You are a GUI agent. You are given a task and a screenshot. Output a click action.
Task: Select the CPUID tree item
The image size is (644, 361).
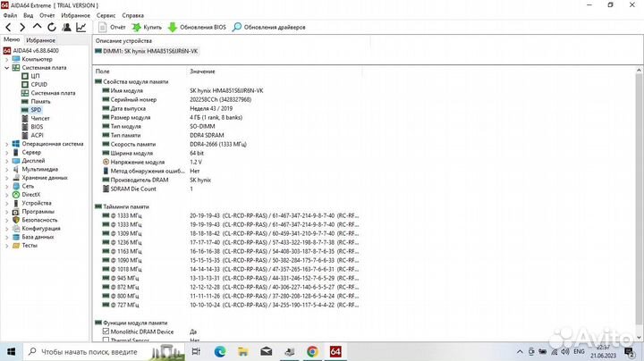pyautogui.click(x=35, y=85)
